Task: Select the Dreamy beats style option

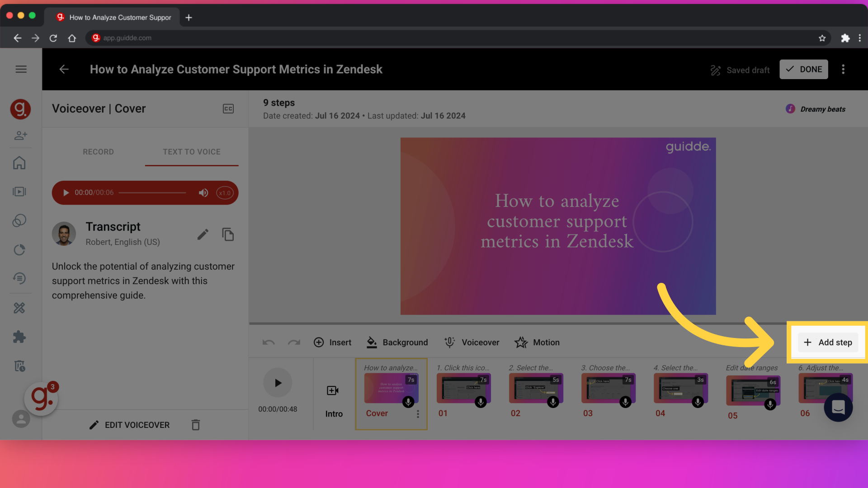Action: tap(816, 109)
